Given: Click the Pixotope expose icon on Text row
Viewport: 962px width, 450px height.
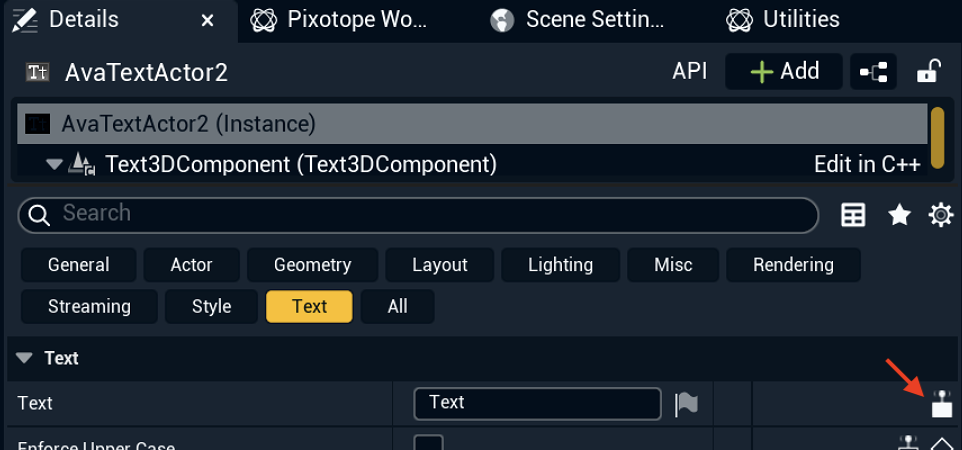Looking at the screenshot, I should [x=941, y=404].
